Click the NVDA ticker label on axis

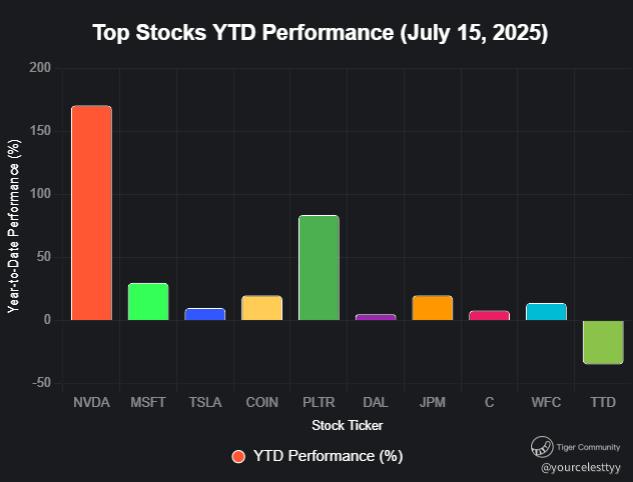tap(91, 403)
